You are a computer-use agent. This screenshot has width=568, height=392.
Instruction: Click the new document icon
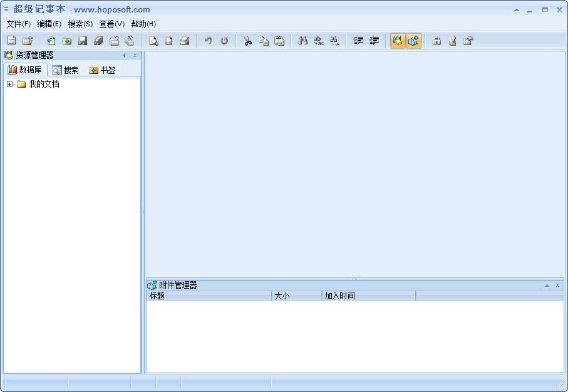tap(11, 41)
